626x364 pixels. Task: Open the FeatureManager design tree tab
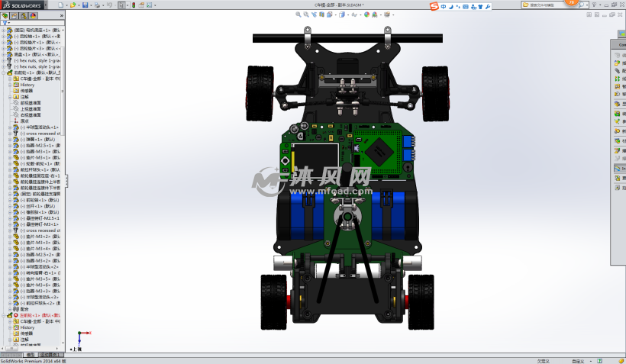click(x=5, y=15)
